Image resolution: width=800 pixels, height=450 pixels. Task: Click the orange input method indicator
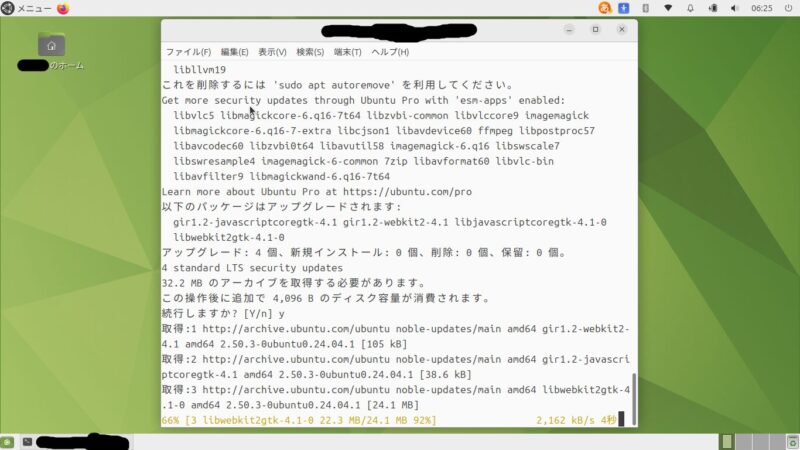[605, 8]
